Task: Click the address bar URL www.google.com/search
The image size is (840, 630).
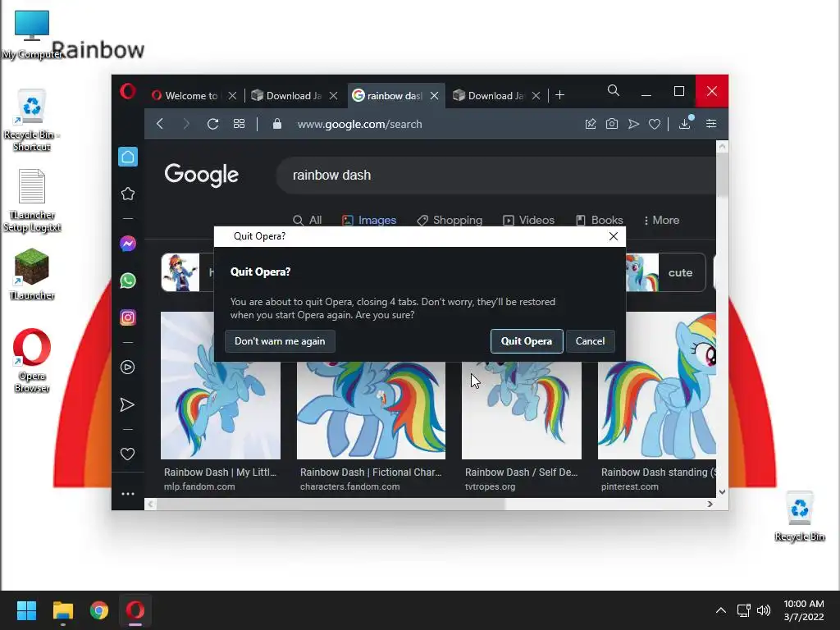Action: pyautogui.click(x=359, y=125)
